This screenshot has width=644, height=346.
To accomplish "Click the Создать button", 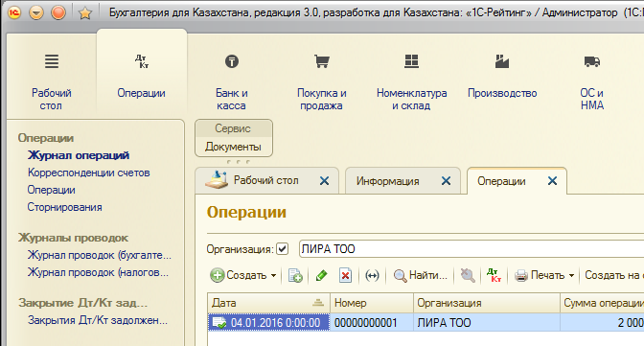I will point(243,275).
